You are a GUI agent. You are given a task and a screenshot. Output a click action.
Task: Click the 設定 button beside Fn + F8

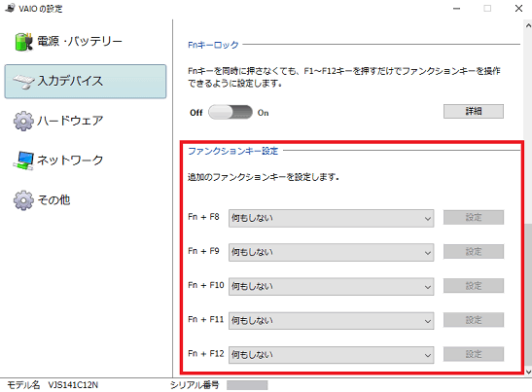[x=474, y=217]
